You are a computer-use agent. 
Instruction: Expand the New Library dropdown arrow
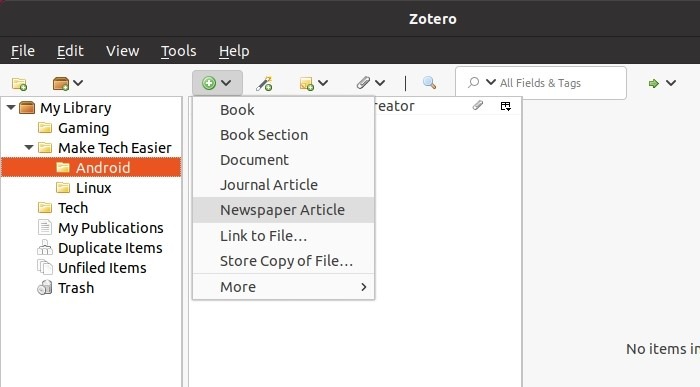click(78, 83)
